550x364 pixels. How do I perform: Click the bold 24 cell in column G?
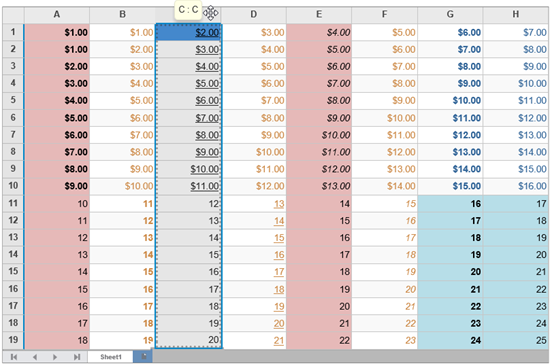[x=450, y=340]
